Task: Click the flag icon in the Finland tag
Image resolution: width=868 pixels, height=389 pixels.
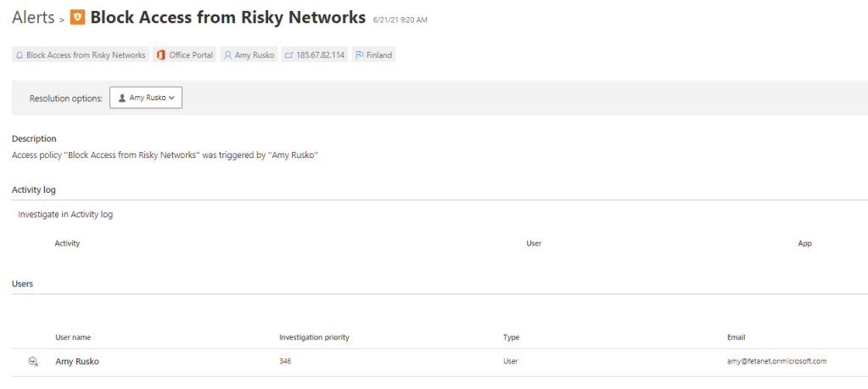Action: tap(360, 55)
